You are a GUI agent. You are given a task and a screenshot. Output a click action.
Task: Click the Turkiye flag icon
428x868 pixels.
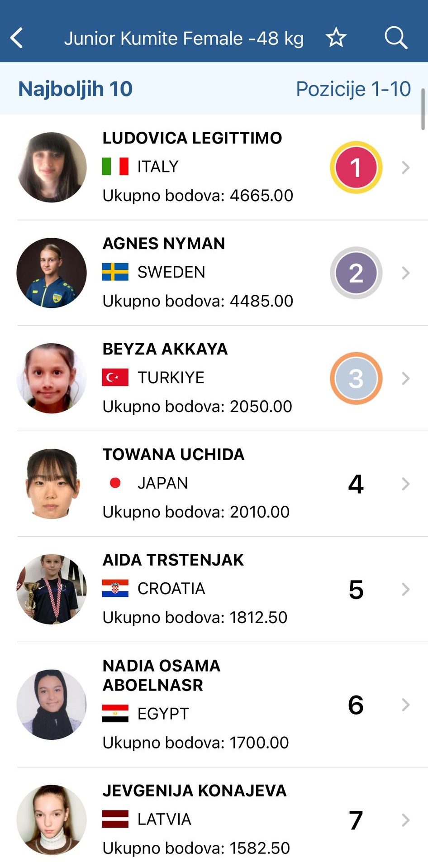[115, 377]
